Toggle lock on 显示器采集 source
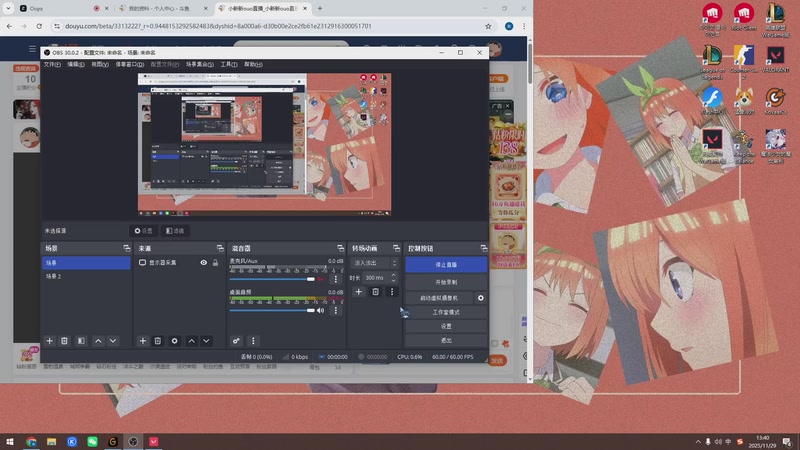800x450 pixels. (215, 262)
